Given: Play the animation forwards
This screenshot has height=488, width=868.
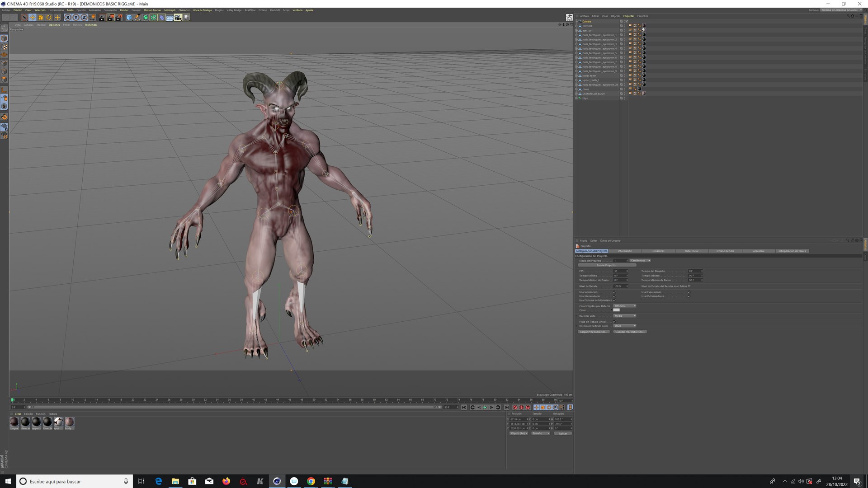Looking at the screenshot, I should [485, 408].
